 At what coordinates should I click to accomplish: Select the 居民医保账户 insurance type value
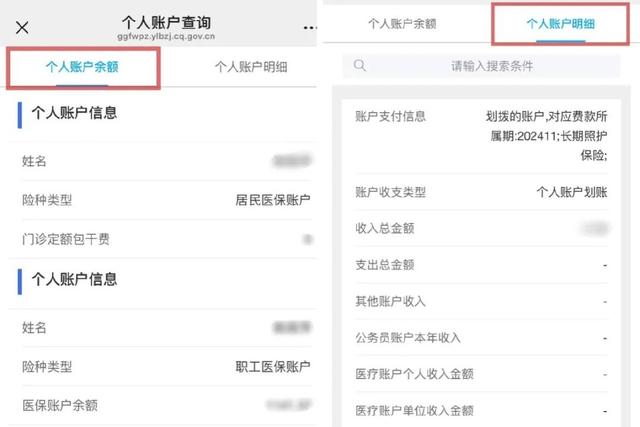click(x=273, y=200)
